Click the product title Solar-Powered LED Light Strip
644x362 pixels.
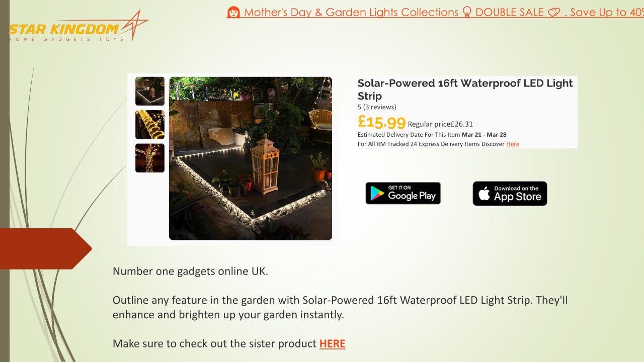[465, 89]
